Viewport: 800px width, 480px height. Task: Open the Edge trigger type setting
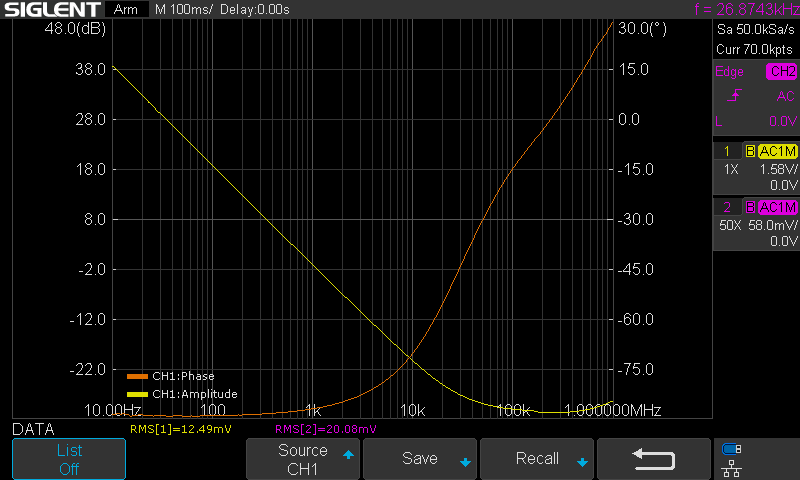tap(729, 72)
